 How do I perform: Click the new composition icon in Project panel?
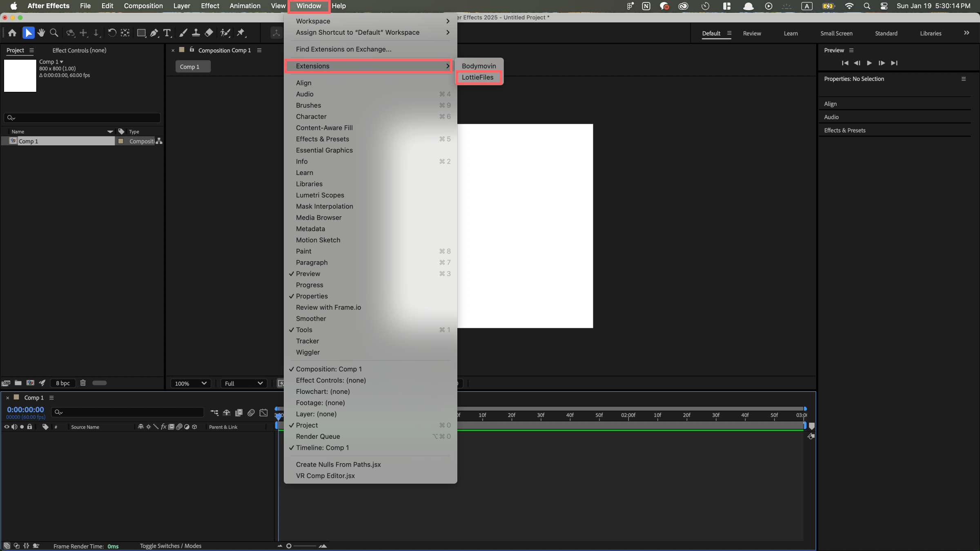(30, 383)
